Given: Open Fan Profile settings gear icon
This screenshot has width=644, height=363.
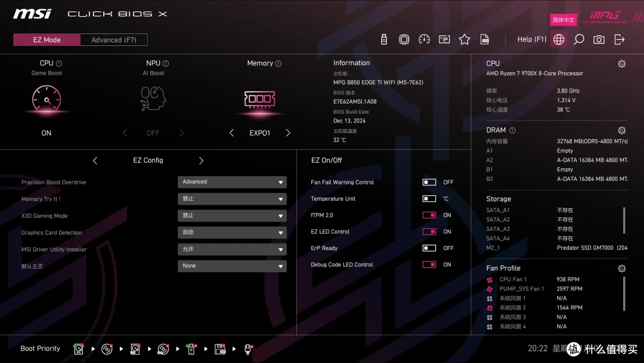Looking at the screenshot, I should (622, 269).
